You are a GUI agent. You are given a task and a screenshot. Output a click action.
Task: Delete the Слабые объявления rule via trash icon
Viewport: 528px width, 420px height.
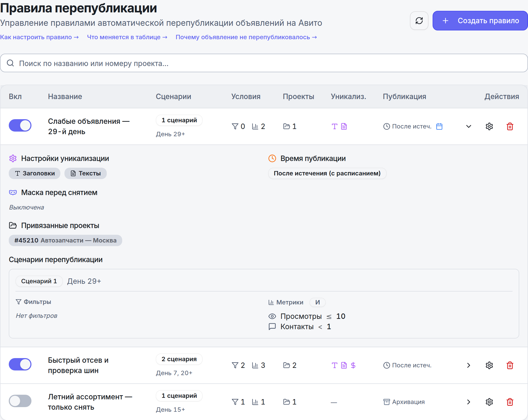pos(510,126)
